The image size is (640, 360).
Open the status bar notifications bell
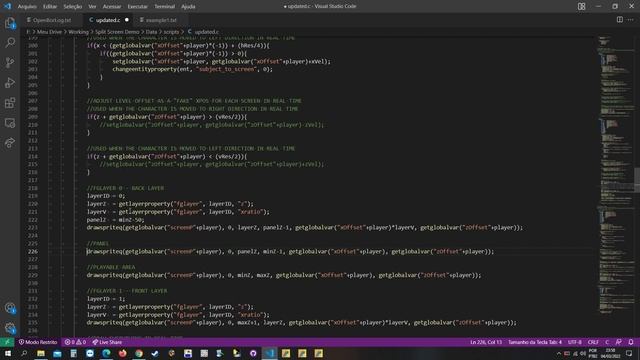[631, 342]
